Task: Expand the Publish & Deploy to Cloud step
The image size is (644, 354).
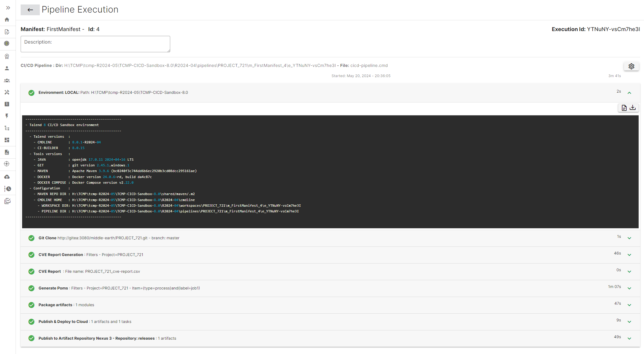Action: click(629, 322)
